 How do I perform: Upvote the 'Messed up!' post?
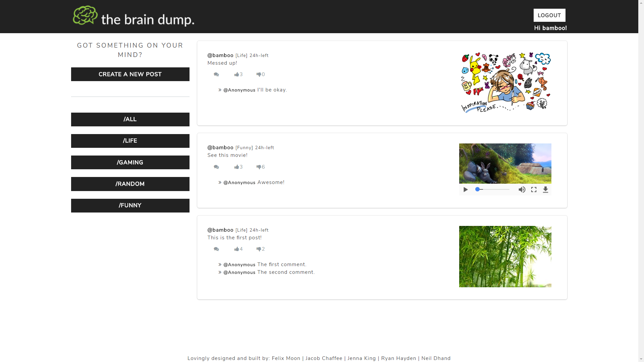point(237,74)
